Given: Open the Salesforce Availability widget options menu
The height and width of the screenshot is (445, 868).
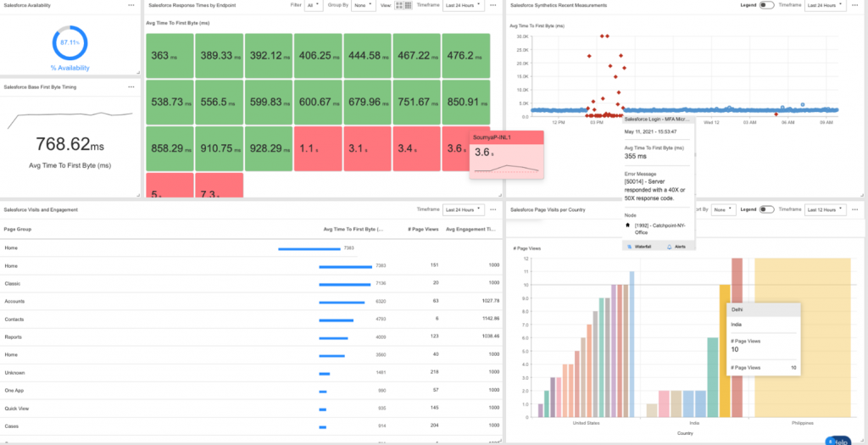Looking at the screenshot, I should coord(131,5).
